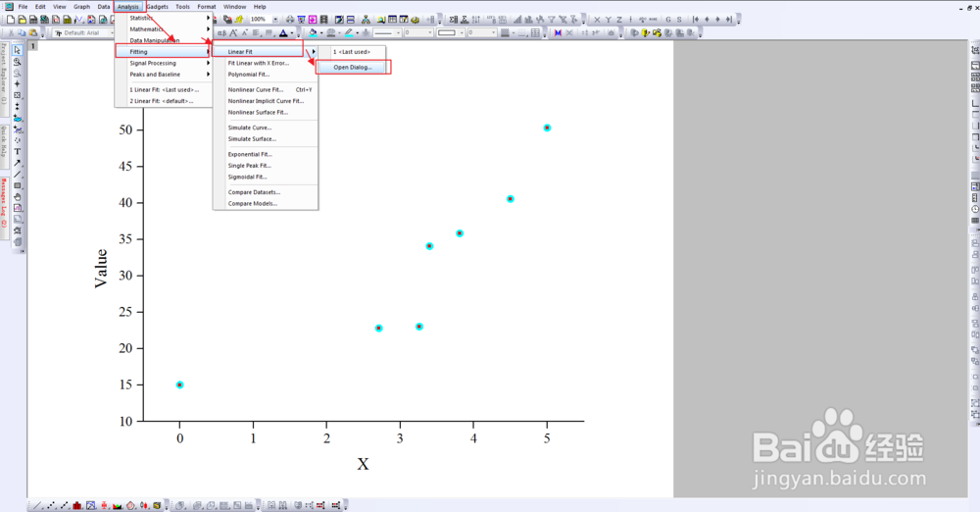This screenshot has height=512, width=980.
Task: Choose Fitting in Analysis menu
Action: click(x=163, y=52)
